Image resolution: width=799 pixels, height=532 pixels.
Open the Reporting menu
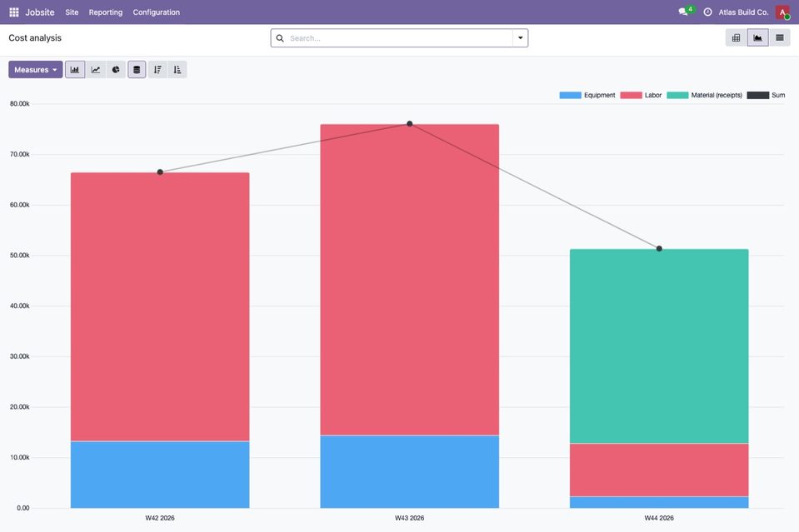pos(106,12)
